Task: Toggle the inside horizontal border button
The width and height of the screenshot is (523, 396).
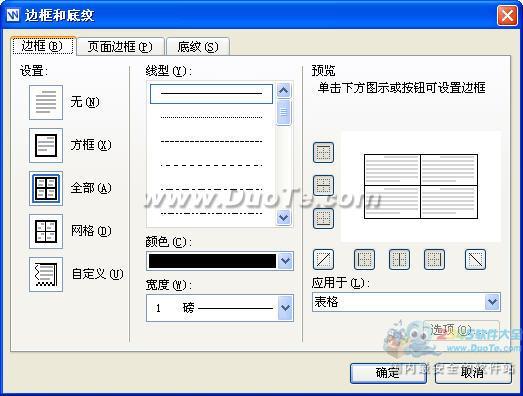Action: point(323,185)
